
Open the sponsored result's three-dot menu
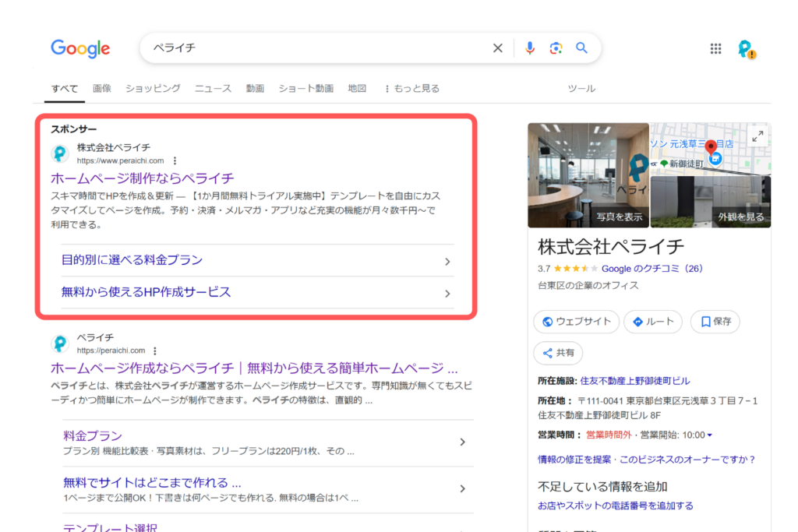tap(175, 160)
